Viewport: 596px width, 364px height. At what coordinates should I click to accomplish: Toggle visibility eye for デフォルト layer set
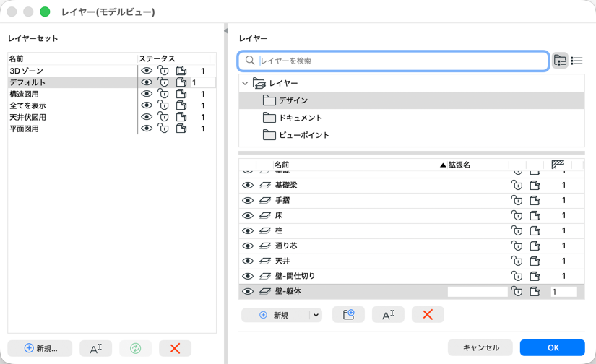tap(147, 82)
